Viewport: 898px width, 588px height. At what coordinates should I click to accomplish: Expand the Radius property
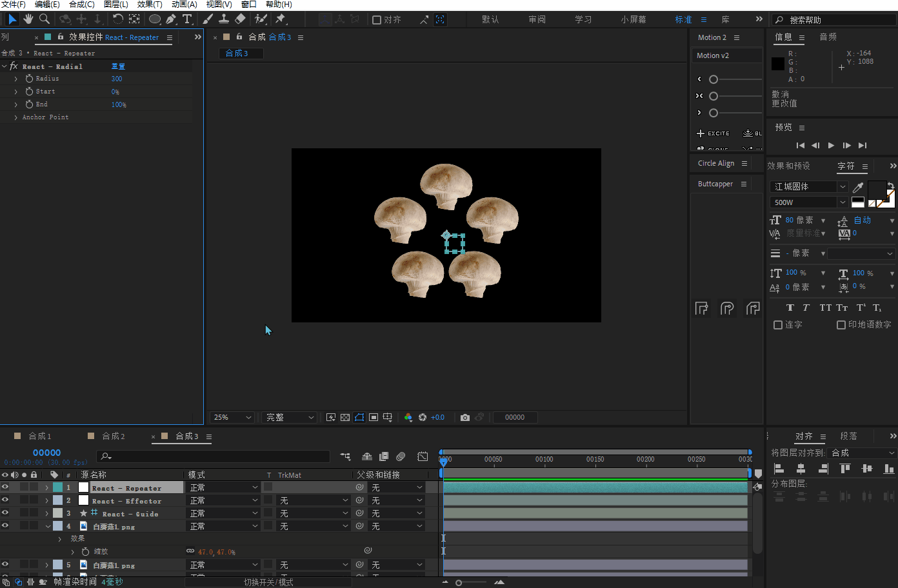16,79
